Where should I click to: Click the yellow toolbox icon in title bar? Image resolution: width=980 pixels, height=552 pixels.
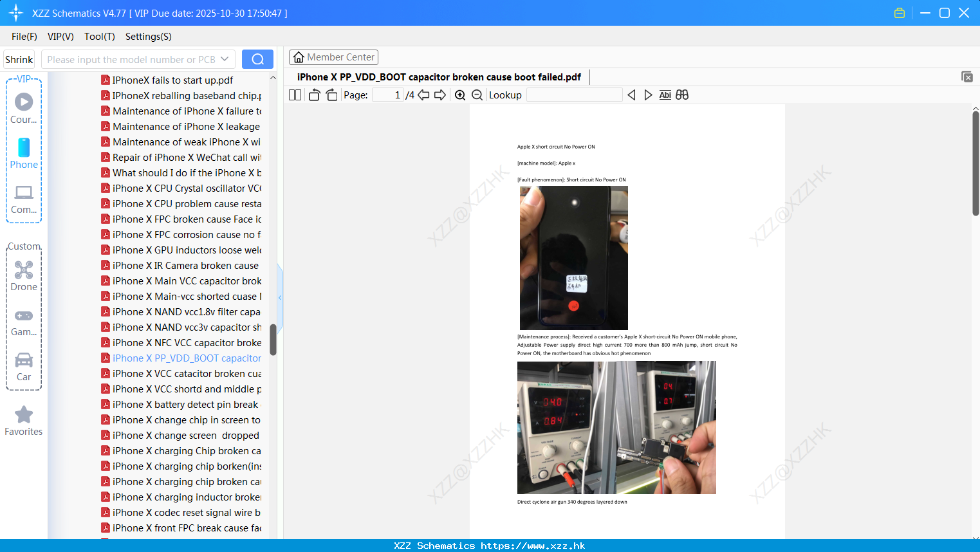coord(900,13)
